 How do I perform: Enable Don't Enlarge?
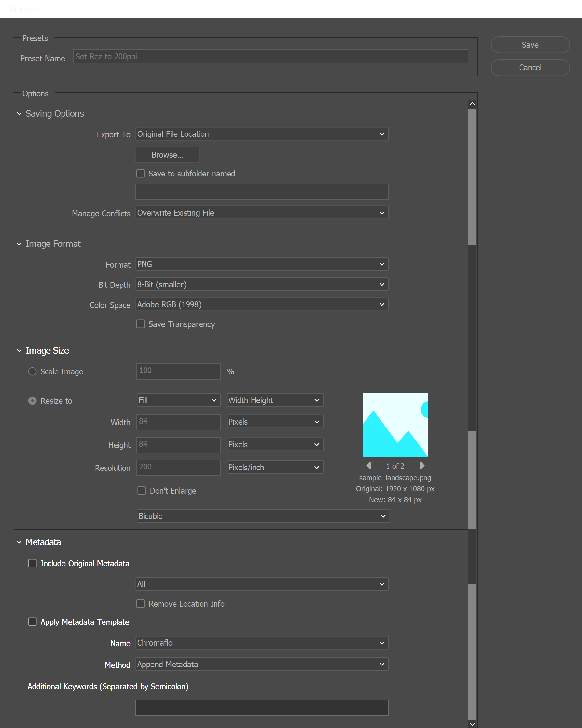(x=142, y=491)
